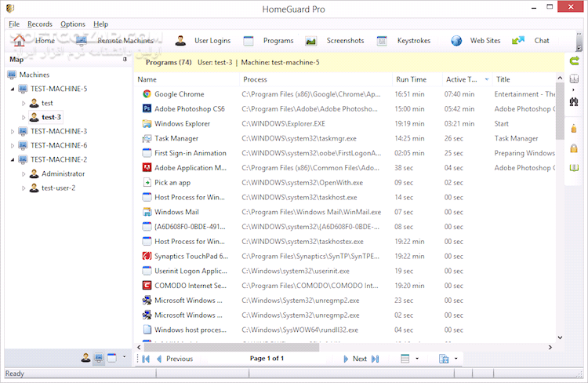Click the Next page button
The height and width of the screenshot is (383, 588).
354,359
